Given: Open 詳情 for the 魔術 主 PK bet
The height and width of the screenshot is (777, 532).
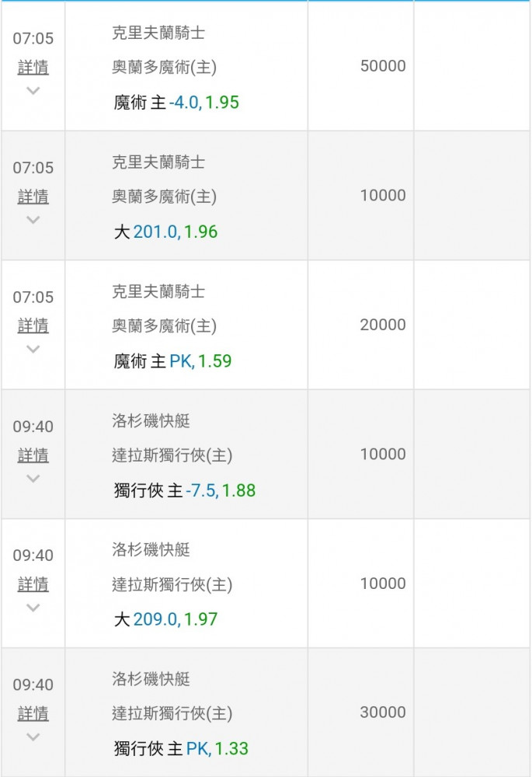Looking at the screenshot, I should point(33,326).
